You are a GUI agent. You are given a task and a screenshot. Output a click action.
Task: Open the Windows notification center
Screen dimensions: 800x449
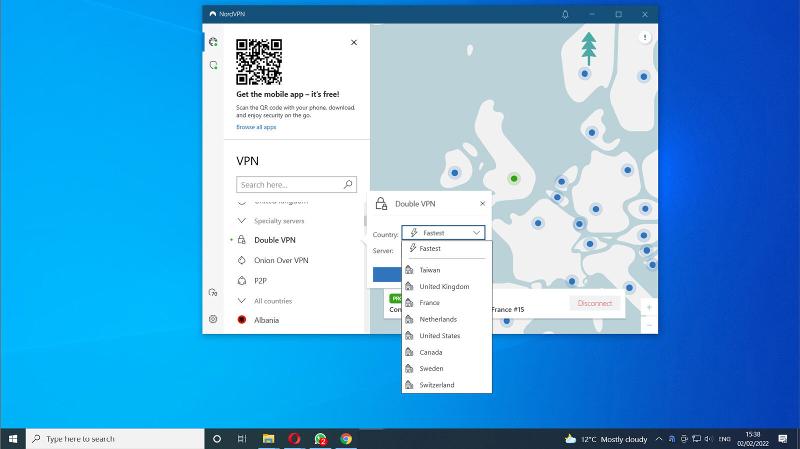coord(783,439)
